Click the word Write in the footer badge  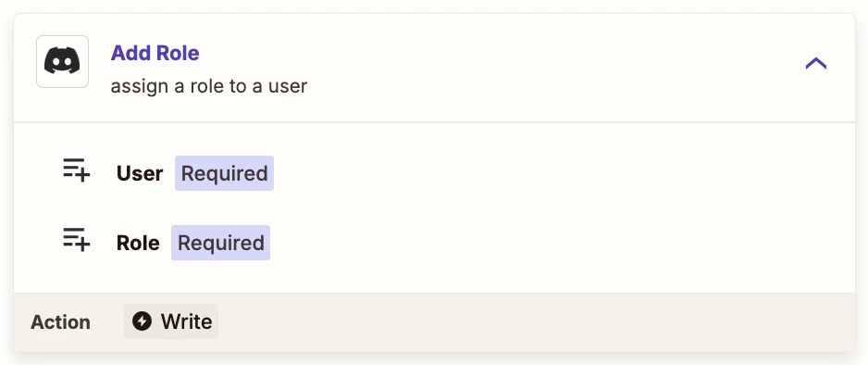click(187, 321)
